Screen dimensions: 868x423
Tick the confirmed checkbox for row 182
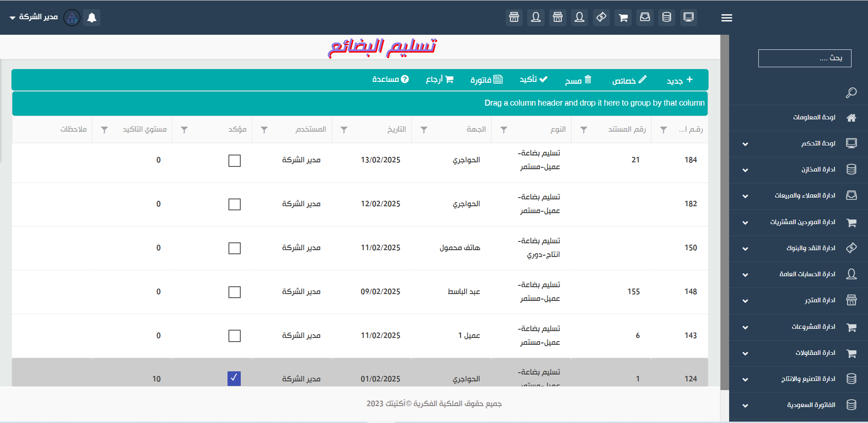234,204
